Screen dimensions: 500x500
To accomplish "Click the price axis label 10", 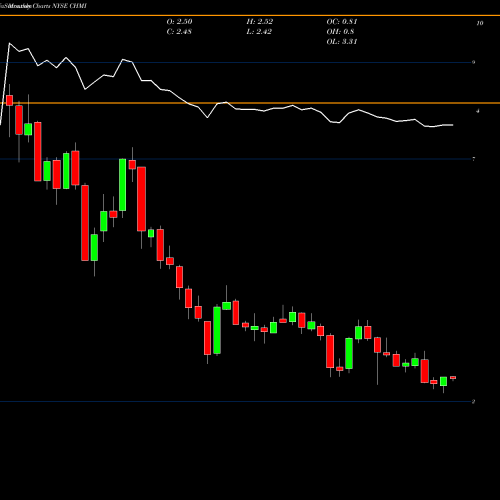I will click(x=480, y=23).
